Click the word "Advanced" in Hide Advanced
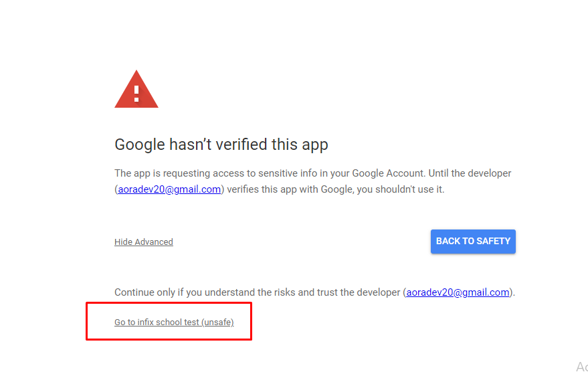Screen dimensions: 588x372 [154, 242]
